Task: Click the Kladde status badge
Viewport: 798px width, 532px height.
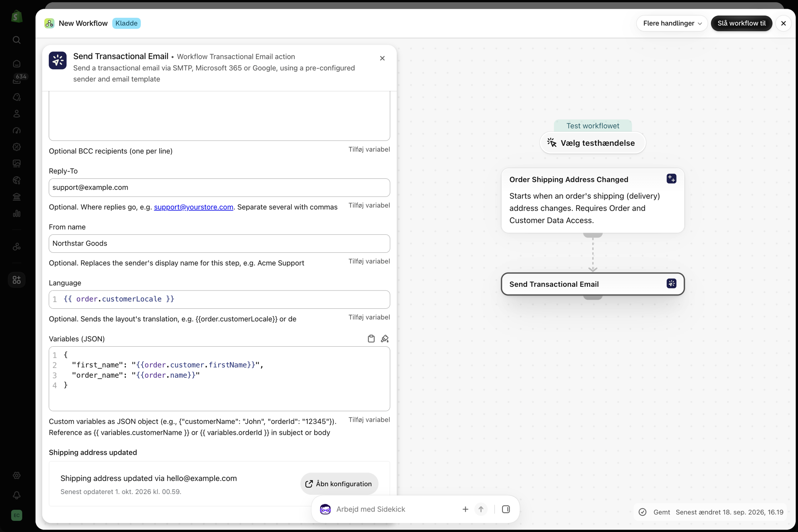Action: pos(126,23)
